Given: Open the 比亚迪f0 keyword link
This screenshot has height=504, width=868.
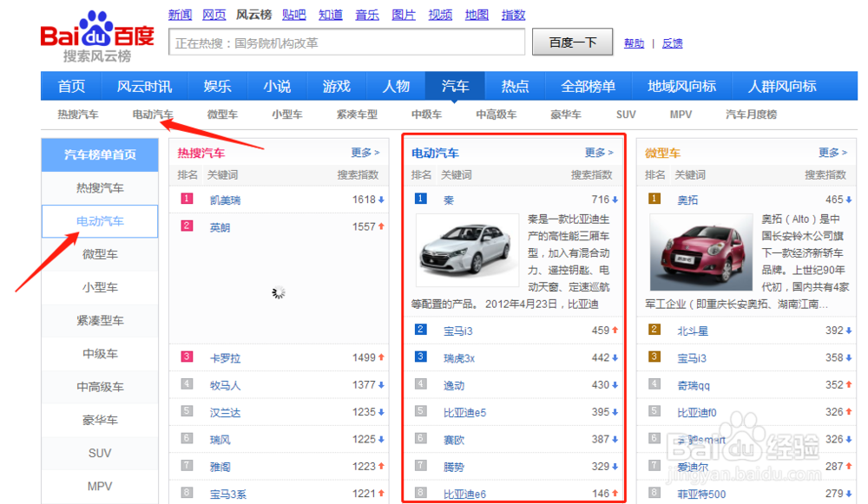Looking at the screenshot, I should [x=697, y=413].
